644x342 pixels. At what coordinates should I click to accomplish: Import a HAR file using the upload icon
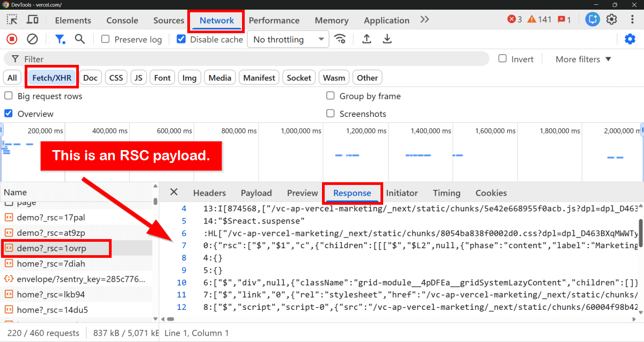pos(367,39)
